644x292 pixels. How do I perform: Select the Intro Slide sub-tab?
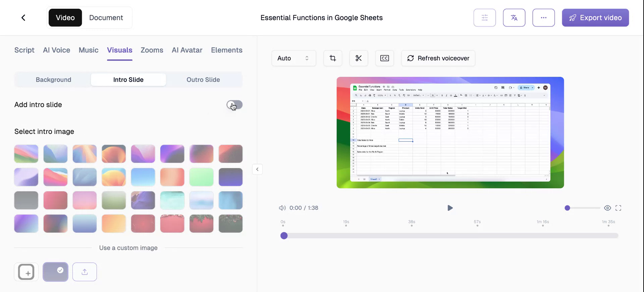(128, 80)
